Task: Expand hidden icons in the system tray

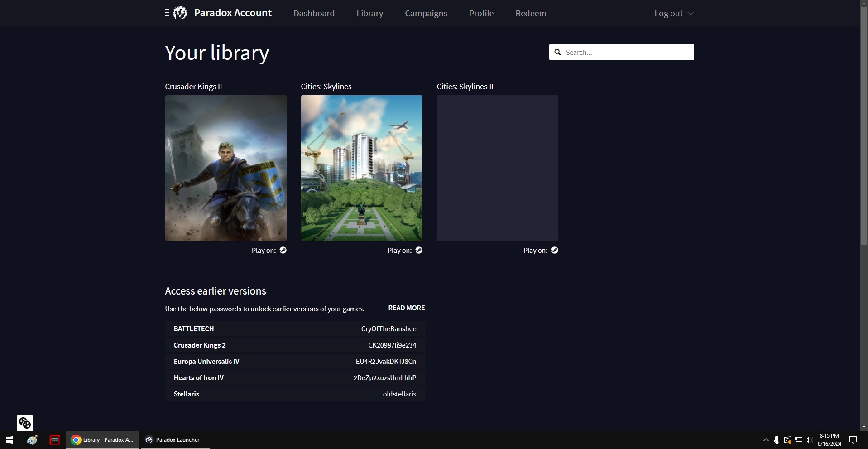Action: pyautogui.click(x=765, y=439)
